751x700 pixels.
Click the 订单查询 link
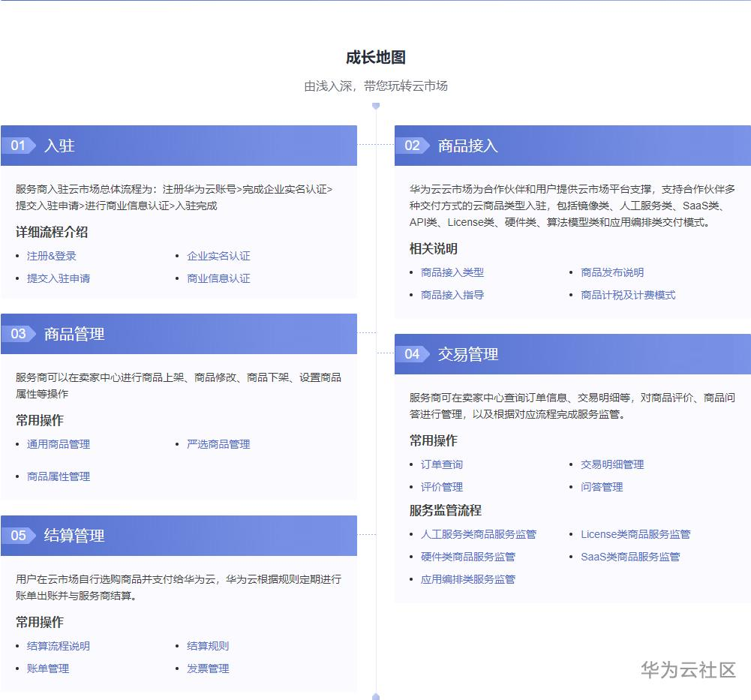click(x=441, y=464)
